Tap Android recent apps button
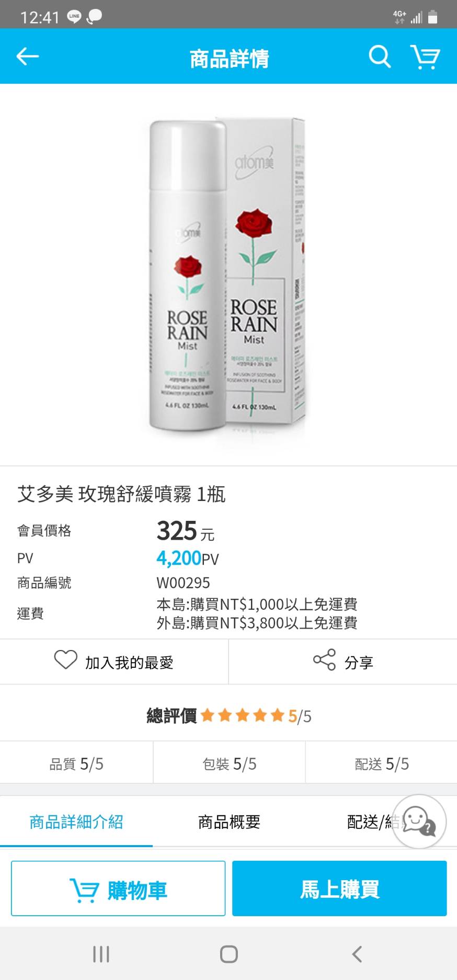This screenshot has height=980, width=457. (101, 954)
